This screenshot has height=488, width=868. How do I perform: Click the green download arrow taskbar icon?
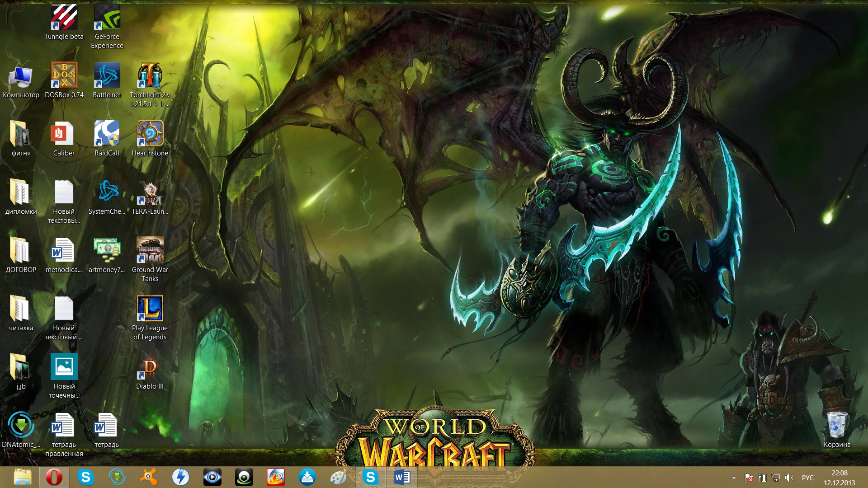[x=117, y=477]
